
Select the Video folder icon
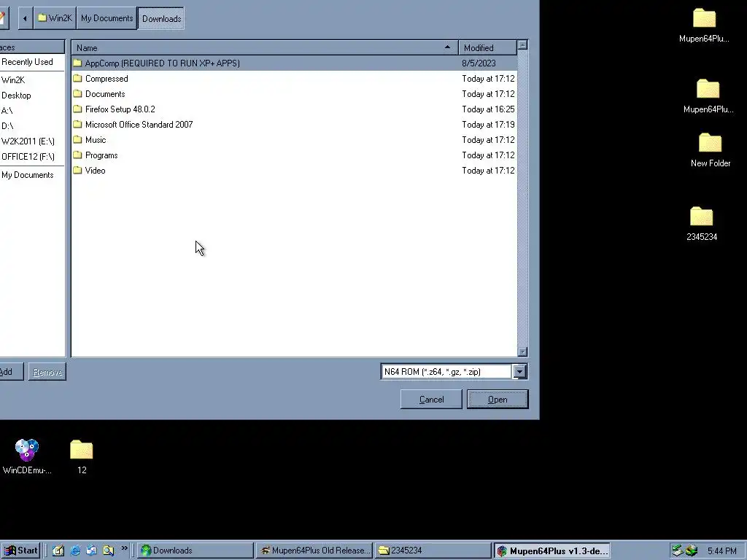[x=77, y=171]
